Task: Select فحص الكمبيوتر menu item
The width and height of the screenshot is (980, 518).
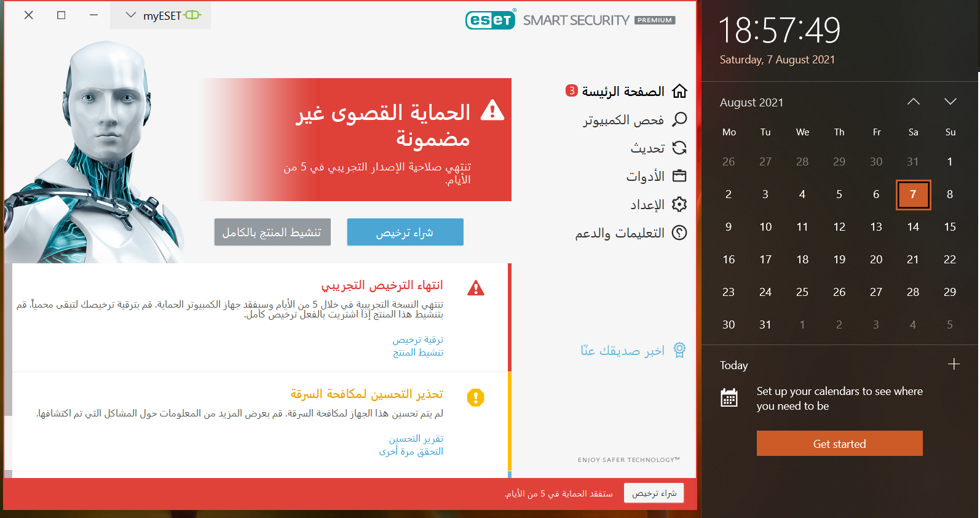Action: [623, 119]
